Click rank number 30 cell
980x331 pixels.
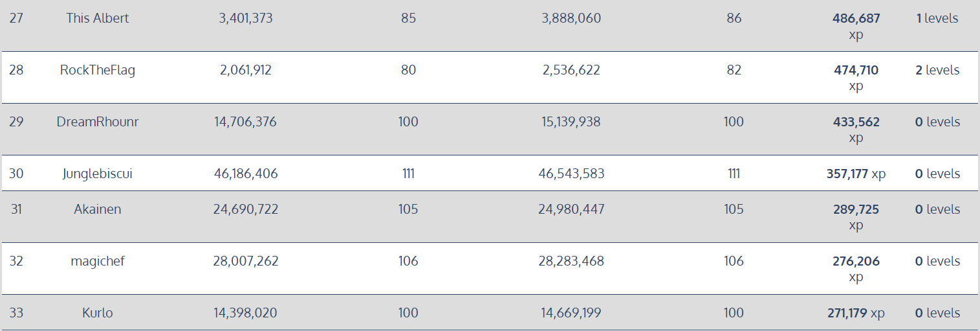pyautogui.click(x=16, y=174)
